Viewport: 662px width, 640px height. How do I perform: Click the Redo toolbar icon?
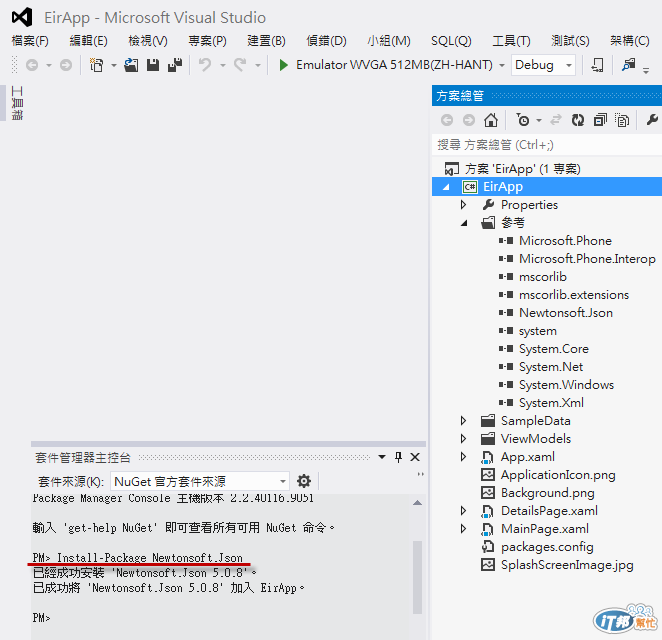240,65
